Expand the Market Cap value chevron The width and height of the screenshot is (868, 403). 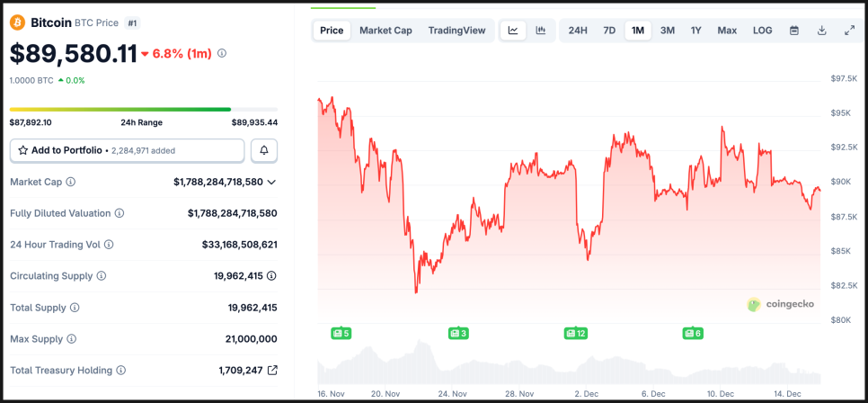pos(272,182)
